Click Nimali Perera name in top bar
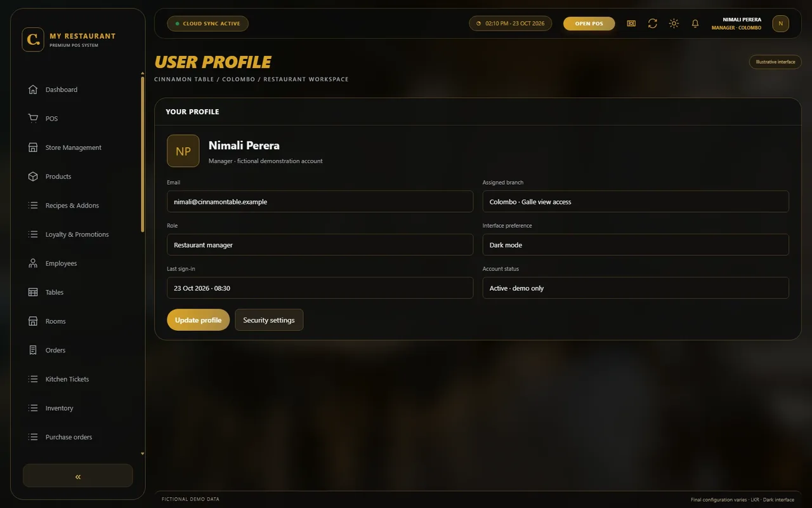This screenshot has height=508, width=812. (742, 20)
